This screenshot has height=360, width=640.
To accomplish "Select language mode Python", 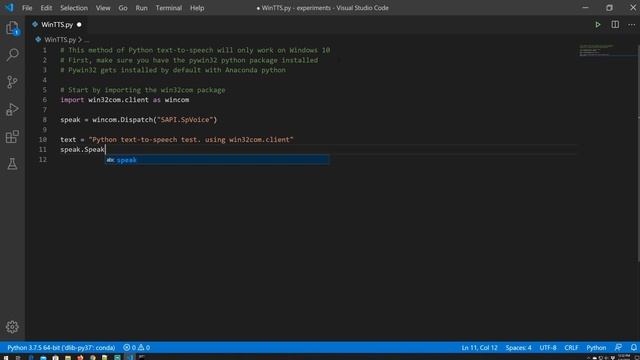I will [596, 348].
